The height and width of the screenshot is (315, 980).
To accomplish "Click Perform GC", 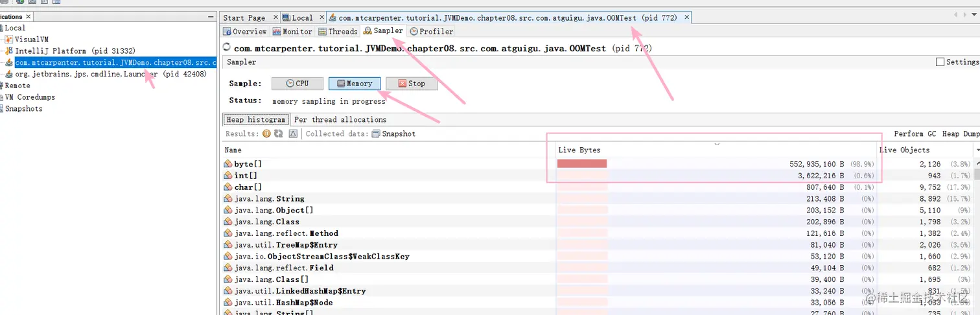I will [915, 134].
